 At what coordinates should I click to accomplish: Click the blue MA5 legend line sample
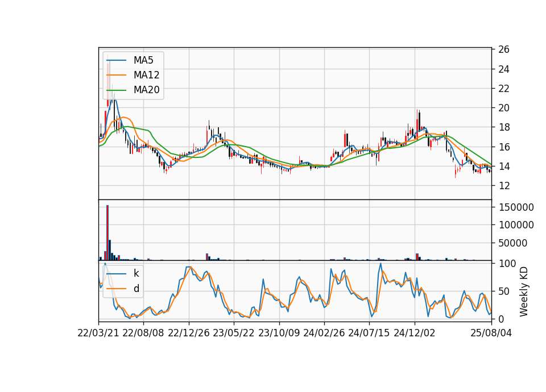(116, 61)
